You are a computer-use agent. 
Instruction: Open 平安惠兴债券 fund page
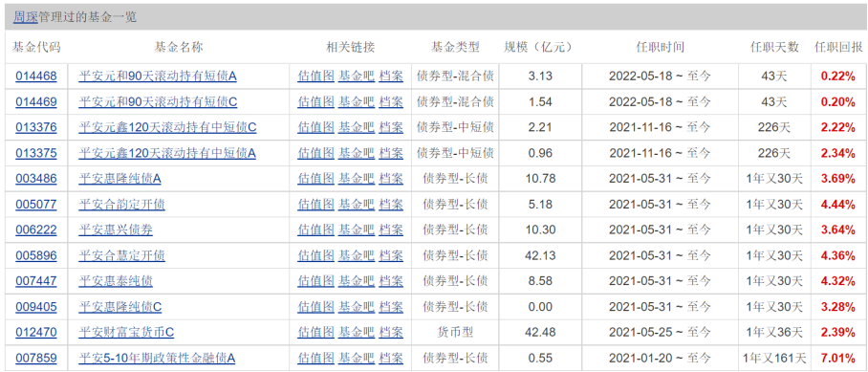(116, 230)
